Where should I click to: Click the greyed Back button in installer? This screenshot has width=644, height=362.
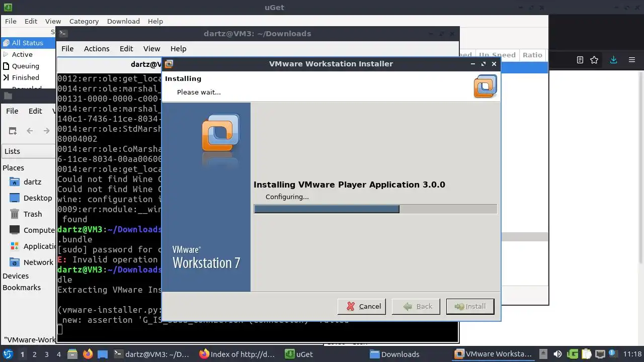pos(416,306)
